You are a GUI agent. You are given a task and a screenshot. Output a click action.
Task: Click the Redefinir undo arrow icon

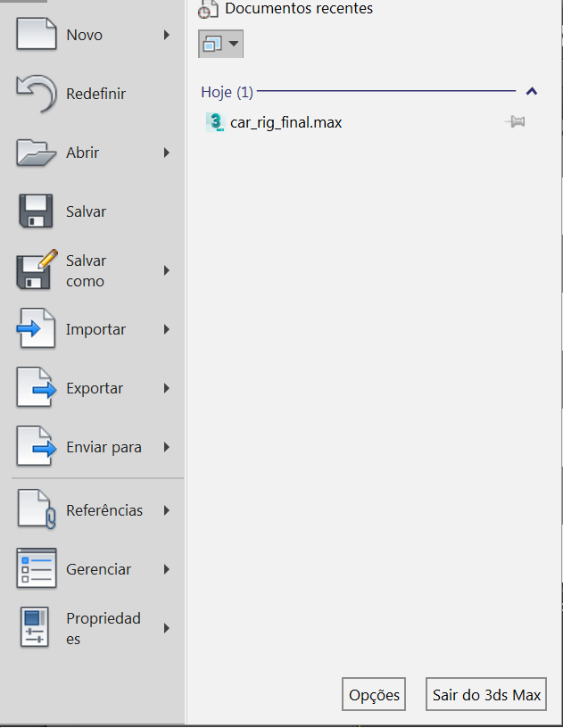(x=36, y=94)
